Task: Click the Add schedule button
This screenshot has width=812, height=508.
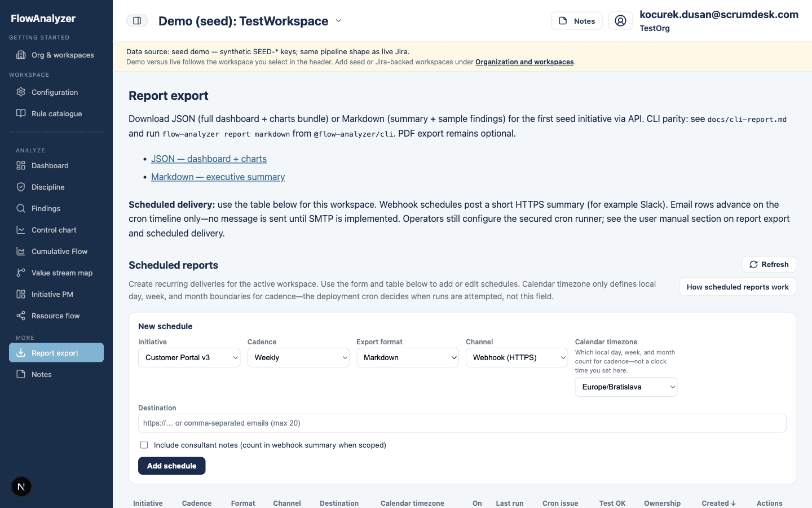Action: (171, 466)
